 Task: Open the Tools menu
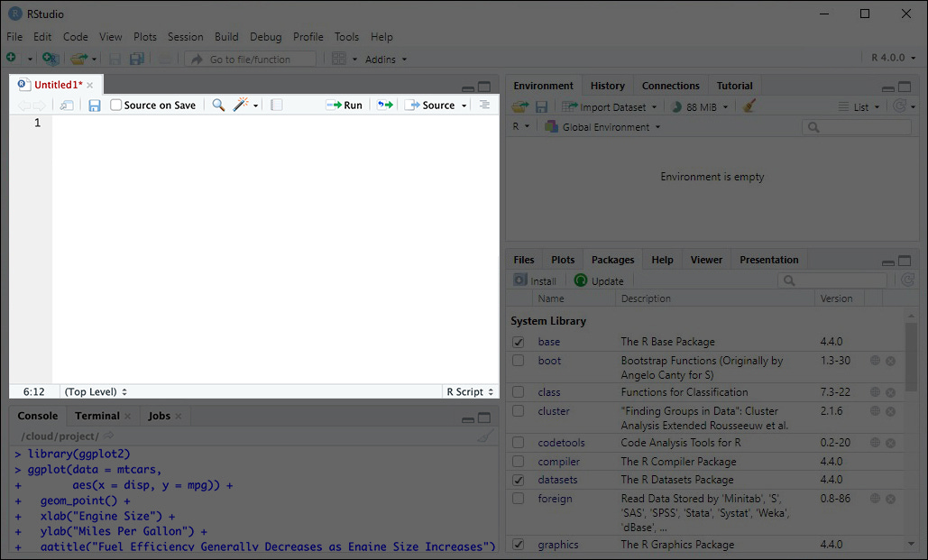tap(347, 37)
